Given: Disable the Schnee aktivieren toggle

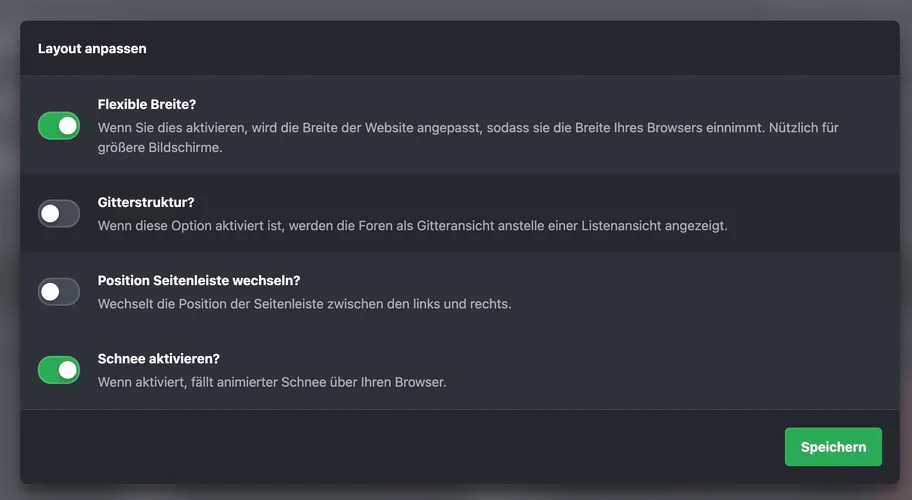Looking at the screenshot, I should (59, 370).
